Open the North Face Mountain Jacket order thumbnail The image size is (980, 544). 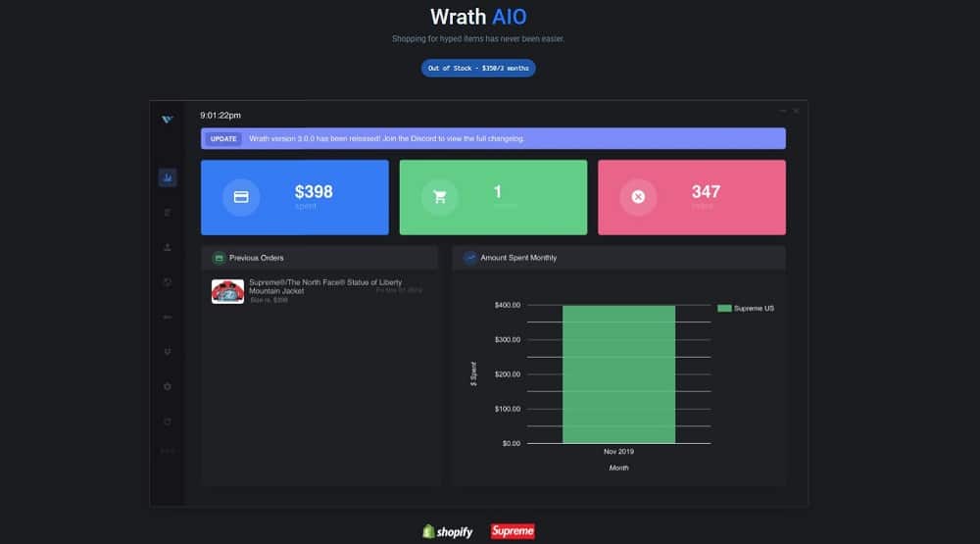227,291
